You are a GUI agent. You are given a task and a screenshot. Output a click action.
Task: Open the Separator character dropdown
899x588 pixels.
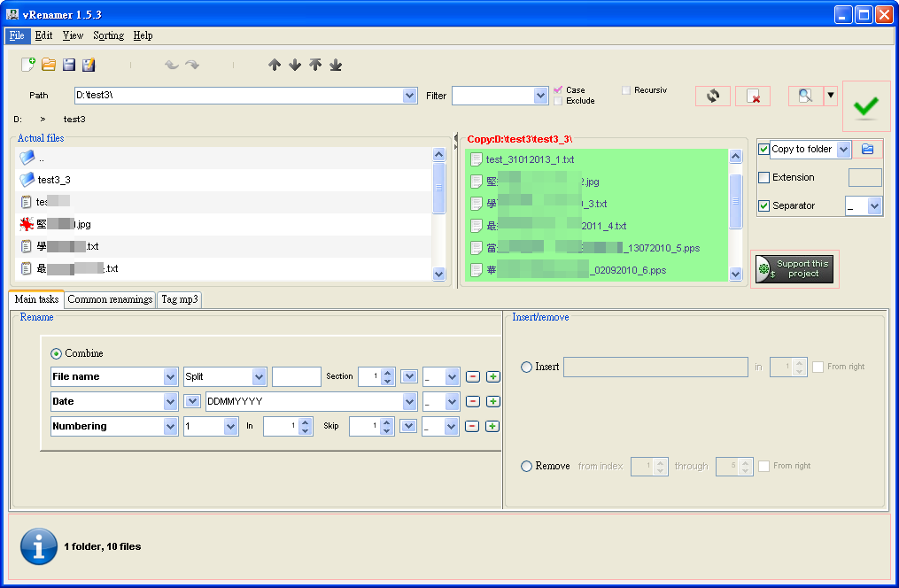874,205
